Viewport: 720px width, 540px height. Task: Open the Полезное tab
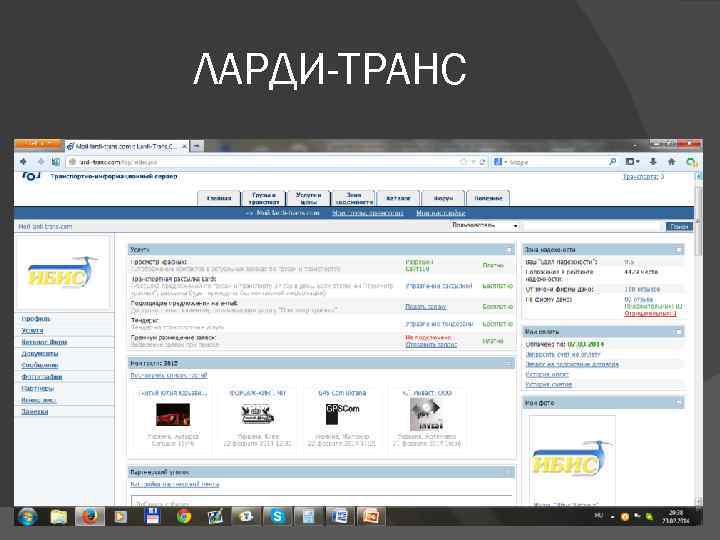click(x=488, y=198)
